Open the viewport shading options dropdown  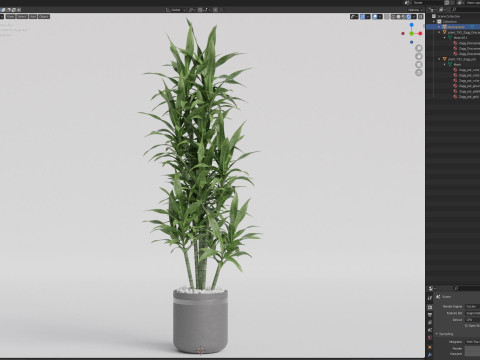point(414,17)
